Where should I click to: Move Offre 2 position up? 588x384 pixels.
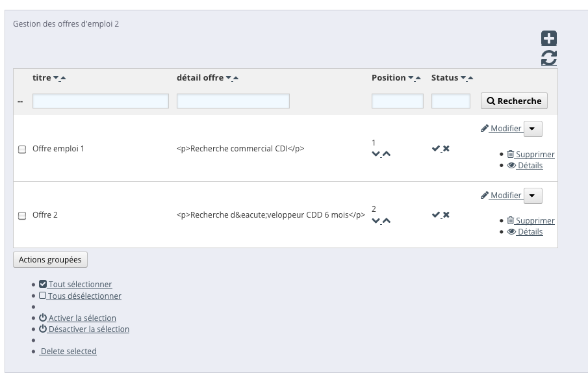[387, 220]
